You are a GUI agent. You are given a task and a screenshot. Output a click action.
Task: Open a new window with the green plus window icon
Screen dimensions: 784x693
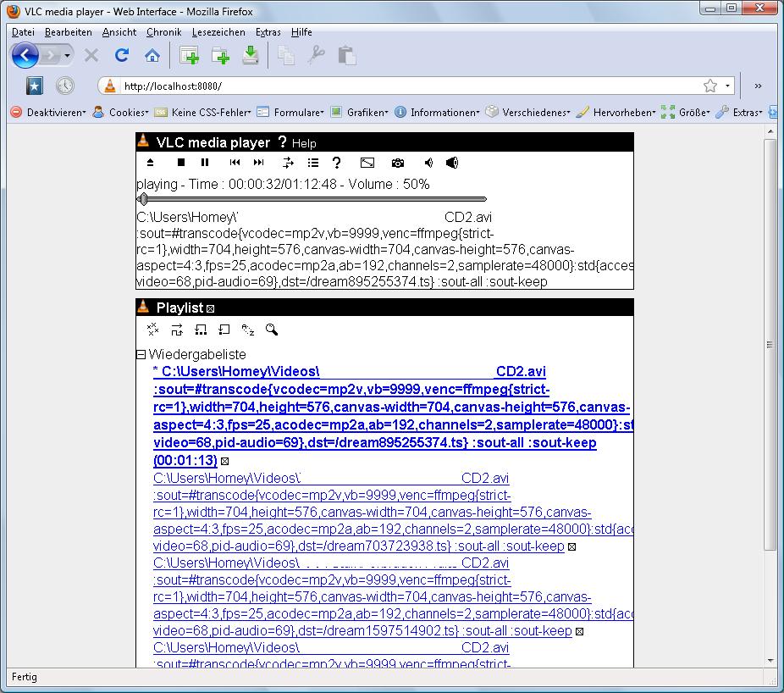click(x=189, y=55)
